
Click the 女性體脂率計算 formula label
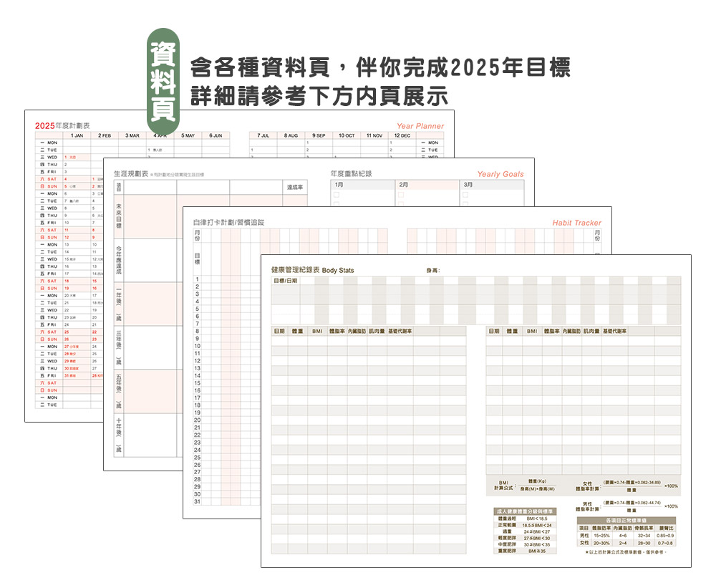(587, 486)
